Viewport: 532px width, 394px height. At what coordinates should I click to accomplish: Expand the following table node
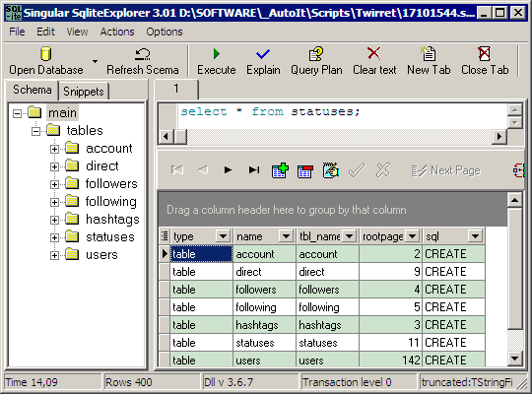click(x=54, y=202)
